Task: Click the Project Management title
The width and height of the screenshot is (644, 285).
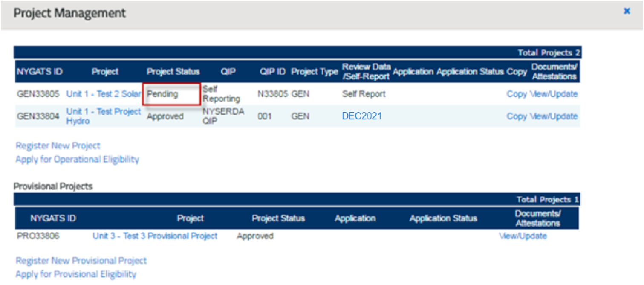Action: (70, 13)
